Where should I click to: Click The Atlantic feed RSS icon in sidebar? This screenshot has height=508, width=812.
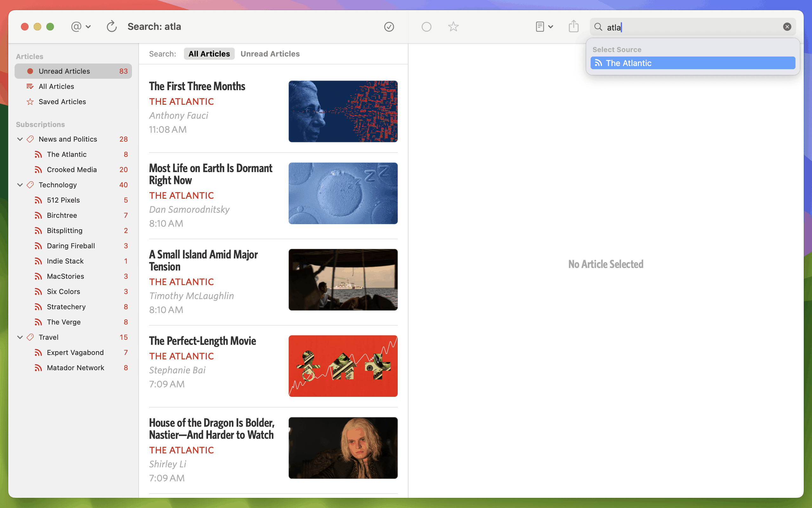click(x=38, y=154)
